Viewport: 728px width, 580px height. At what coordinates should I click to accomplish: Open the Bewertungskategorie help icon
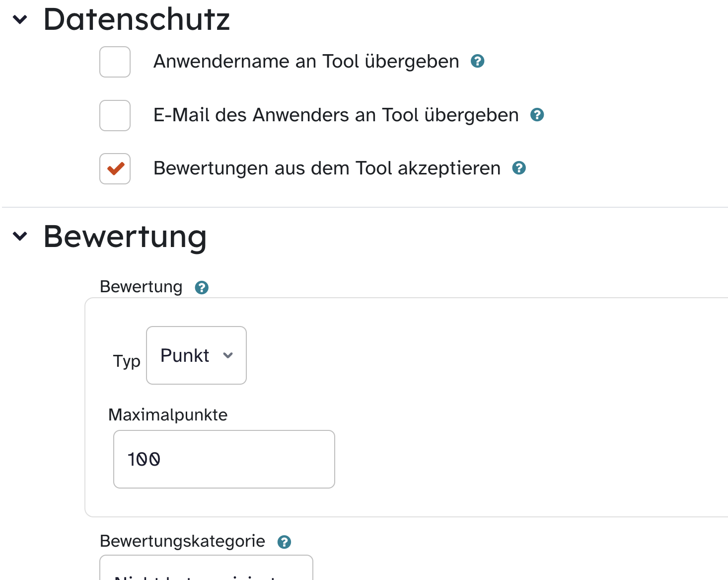tap(284, 542)
